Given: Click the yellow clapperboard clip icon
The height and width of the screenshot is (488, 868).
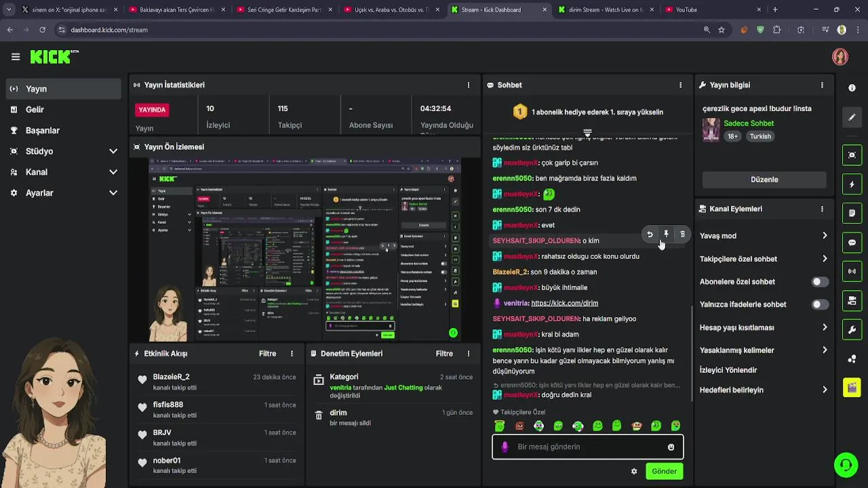Looking at the screenshot, I should click(x=852, y=387).
